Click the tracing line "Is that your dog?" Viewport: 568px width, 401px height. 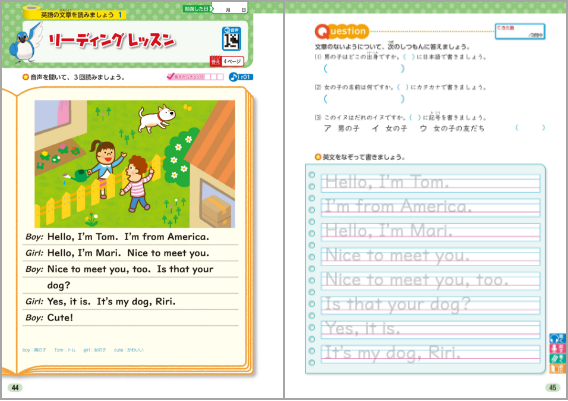tap(430, 304)
